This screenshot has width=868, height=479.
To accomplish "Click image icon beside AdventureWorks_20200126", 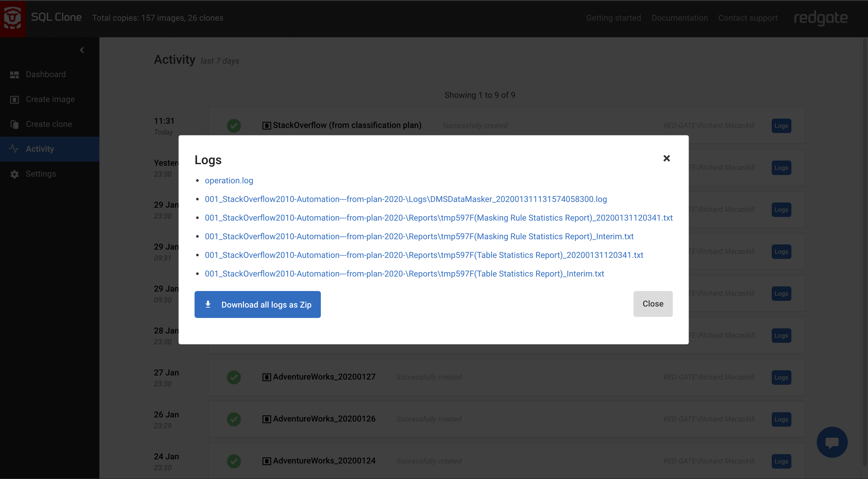I will (267, 419).
